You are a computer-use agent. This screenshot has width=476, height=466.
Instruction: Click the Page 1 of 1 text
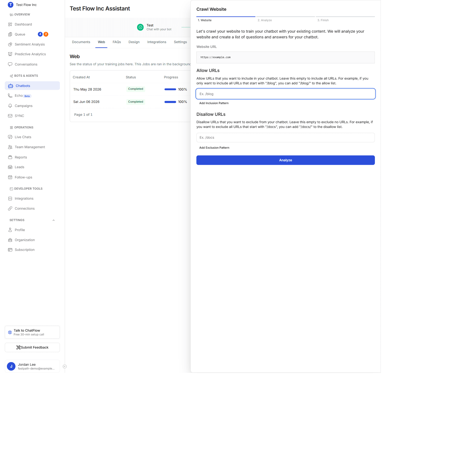[x=83, y=115]
